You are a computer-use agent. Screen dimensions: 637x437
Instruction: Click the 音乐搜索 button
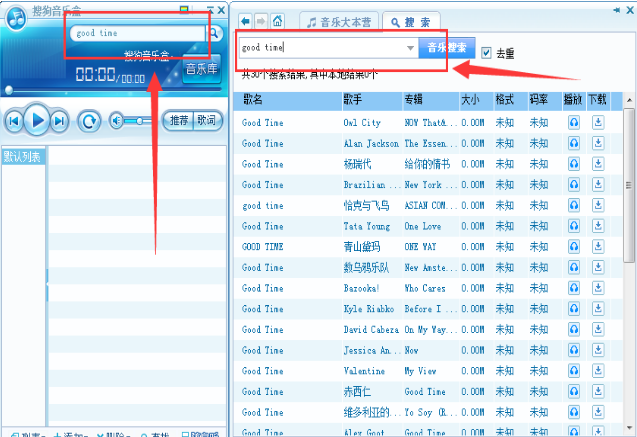(x=446, y=48)
